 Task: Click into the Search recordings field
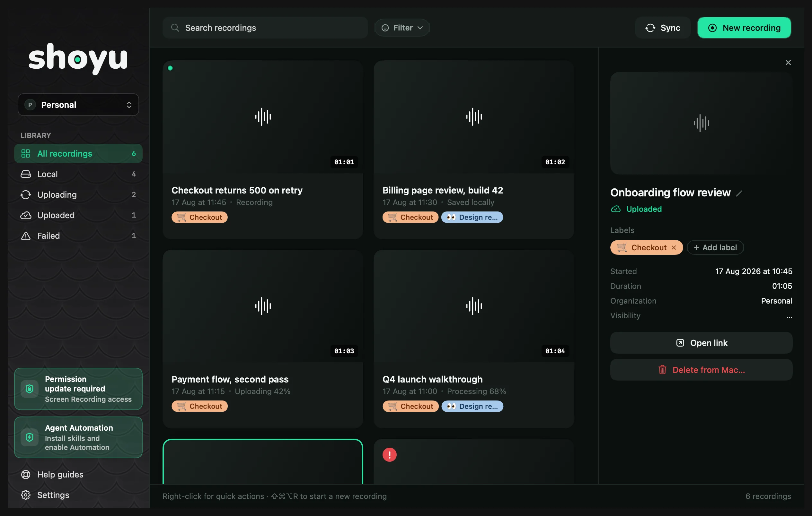265,28
